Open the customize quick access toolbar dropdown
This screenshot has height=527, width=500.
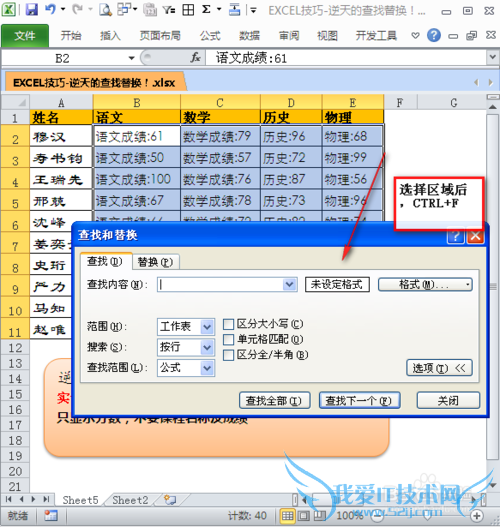click(x=254, y=10)
